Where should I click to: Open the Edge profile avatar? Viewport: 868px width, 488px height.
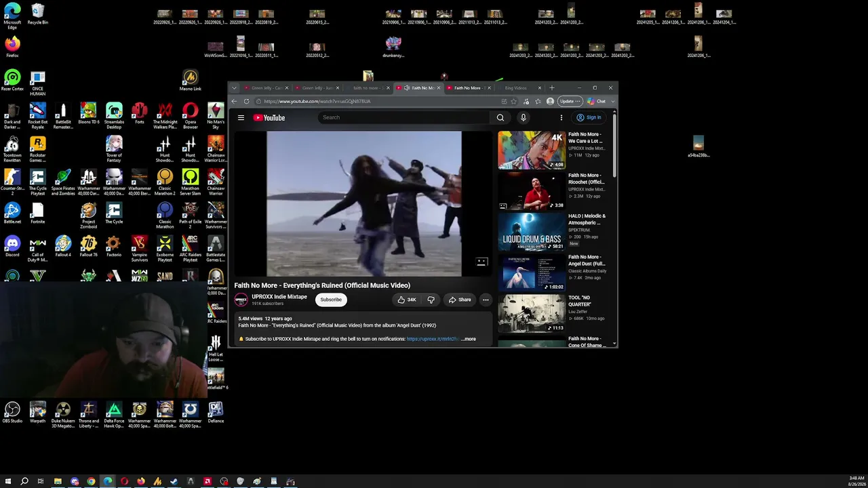click(550, 102)
